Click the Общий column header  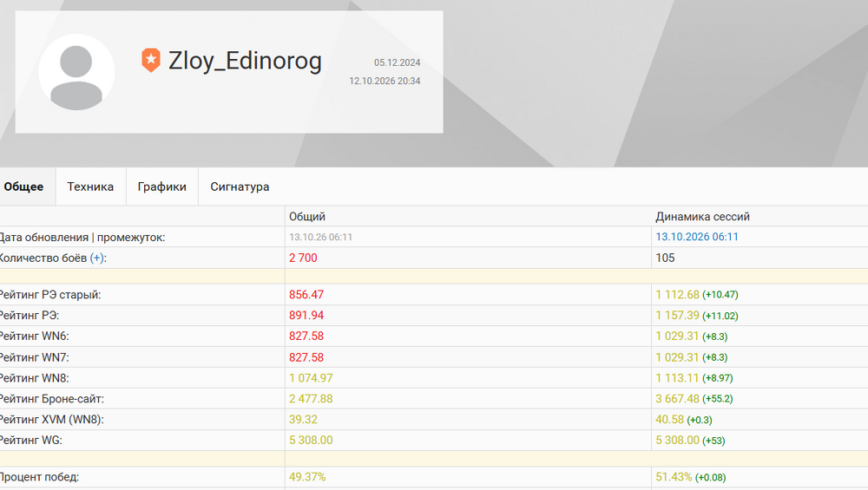click(x=307, y=217)
